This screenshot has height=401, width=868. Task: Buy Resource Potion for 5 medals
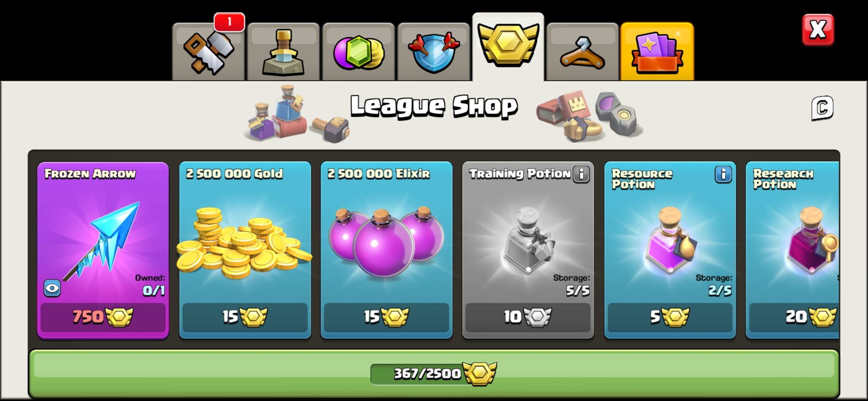tap(670, 317)
